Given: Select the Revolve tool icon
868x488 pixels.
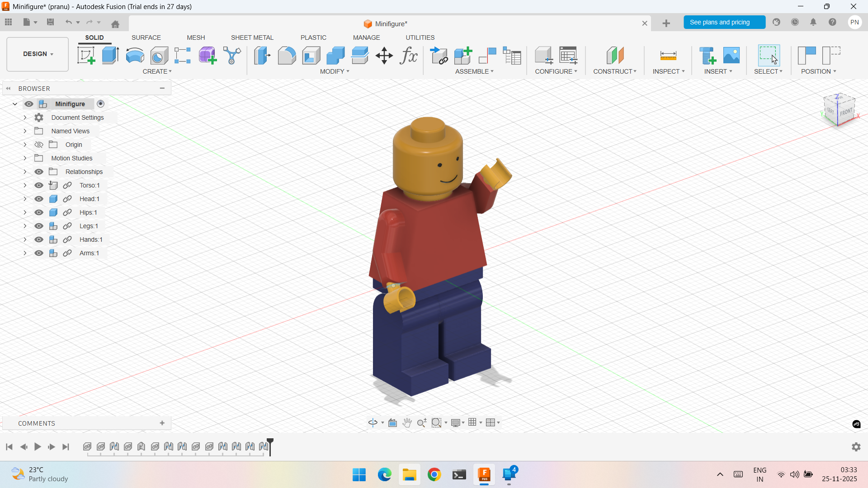Looking at the screenshot, I should (x=135, y=56).
